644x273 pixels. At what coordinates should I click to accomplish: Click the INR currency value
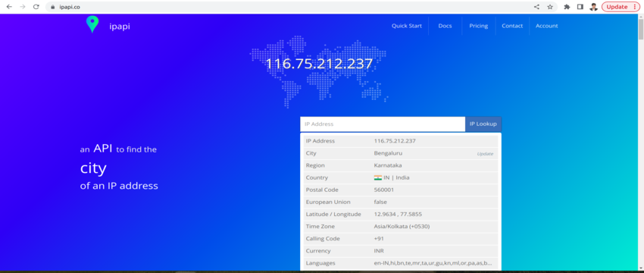[x=379, y=251]
